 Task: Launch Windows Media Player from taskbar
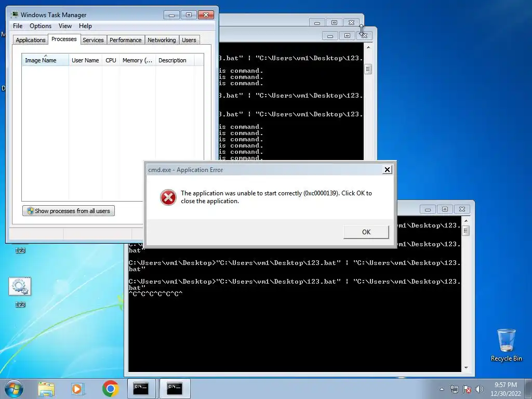coord(78,389)
